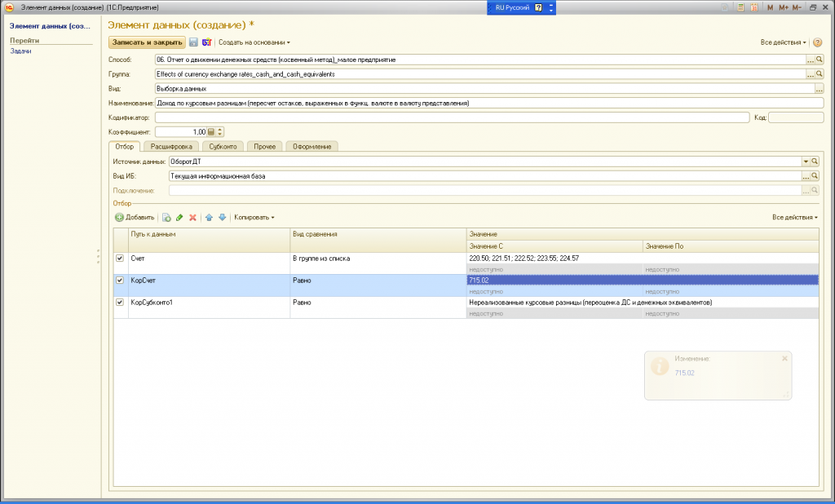Expand the Создать на основании dropdown
The image size is (835, 504).
[x=254, y=42]
